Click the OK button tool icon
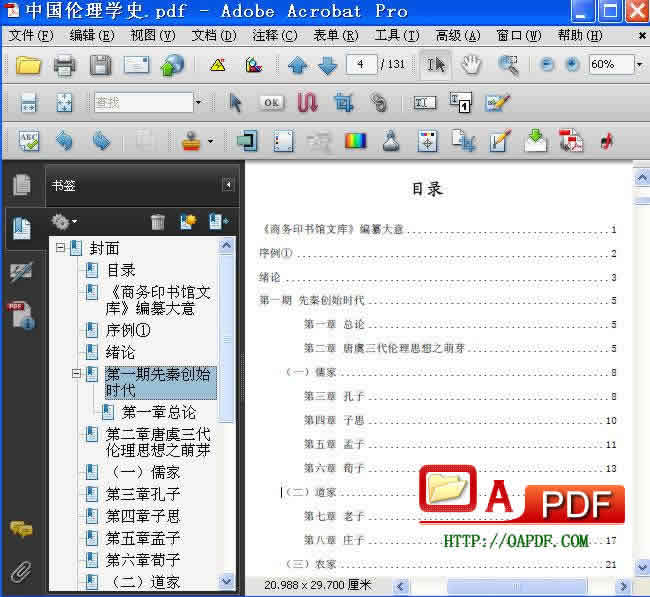Screen dimensions: 650x597 272,102
